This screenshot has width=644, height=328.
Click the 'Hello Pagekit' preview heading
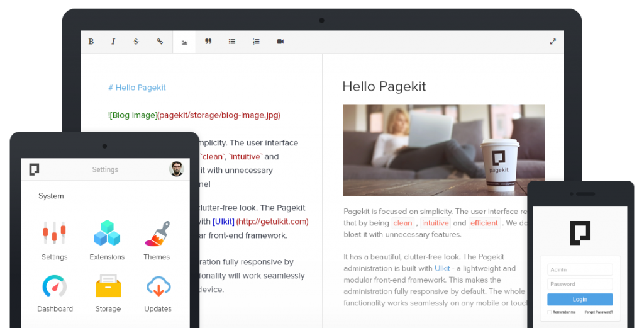coord(384,86)
